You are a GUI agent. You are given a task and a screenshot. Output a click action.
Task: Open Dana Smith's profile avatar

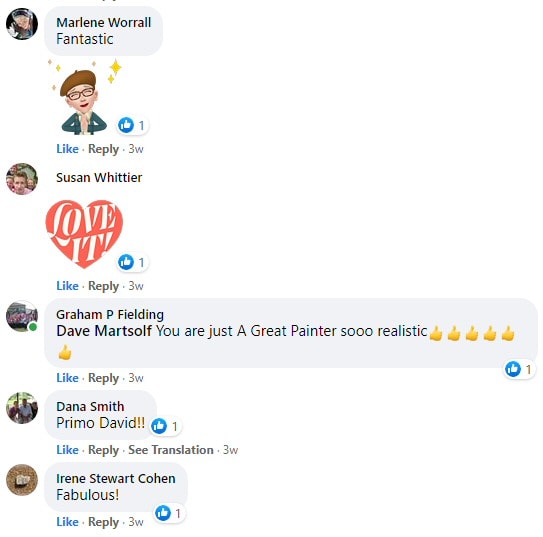point(22,408)
